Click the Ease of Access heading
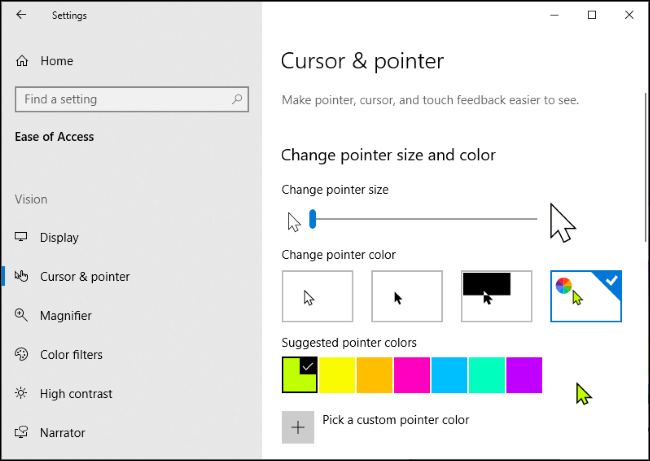 coord(54,137)
